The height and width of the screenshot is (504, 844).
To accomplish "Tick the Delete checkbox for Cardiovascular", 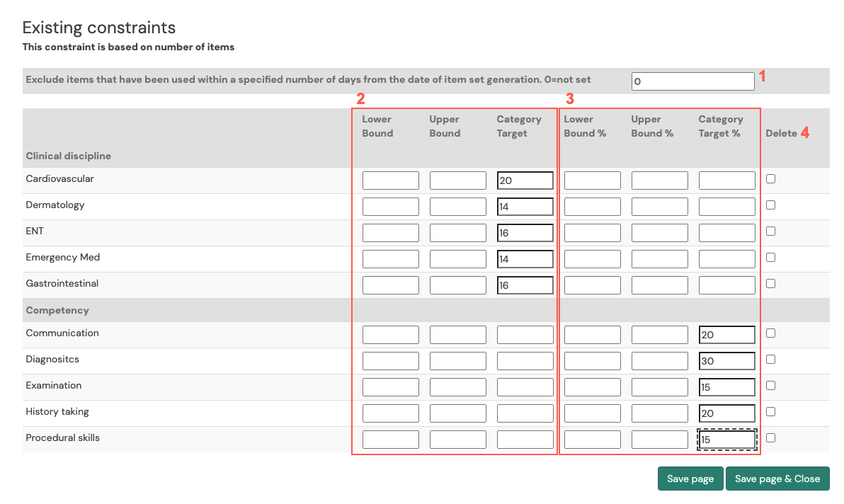I will pyautogui.click(x=771, y=179).
